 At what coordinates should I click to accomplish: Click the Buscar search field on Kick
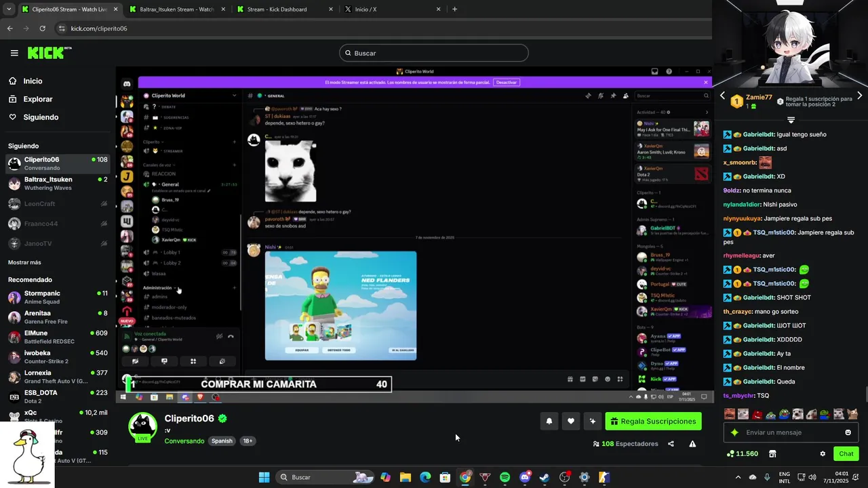[x=434, y=53]
